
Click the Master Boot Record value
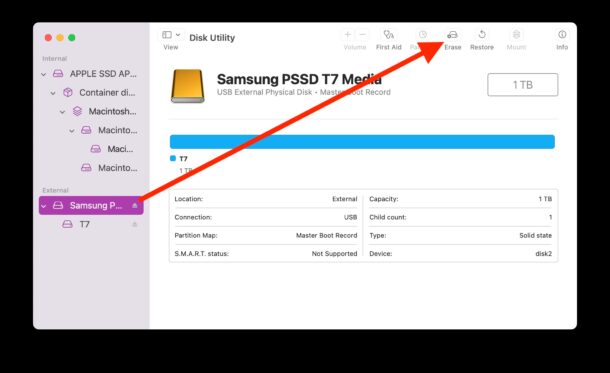click(x=326, y=235)
